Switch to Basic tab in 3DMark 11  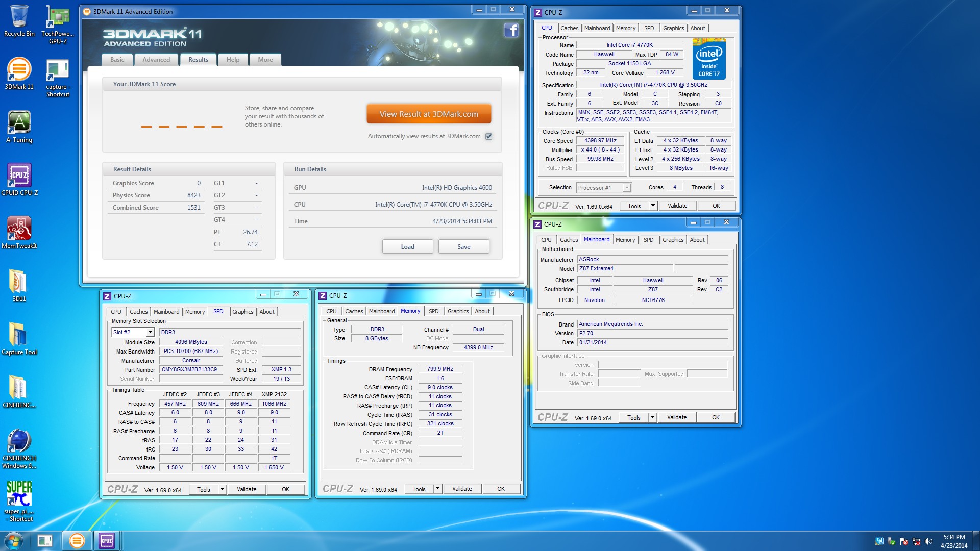[117, 60]
